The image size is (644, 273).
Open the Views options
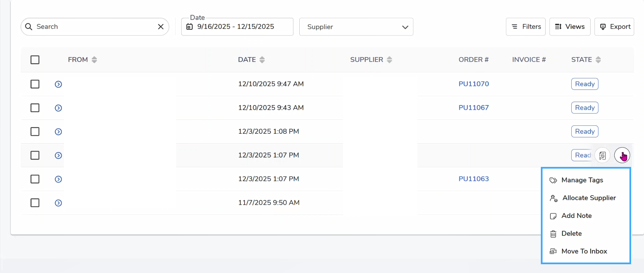coord(570,27)
